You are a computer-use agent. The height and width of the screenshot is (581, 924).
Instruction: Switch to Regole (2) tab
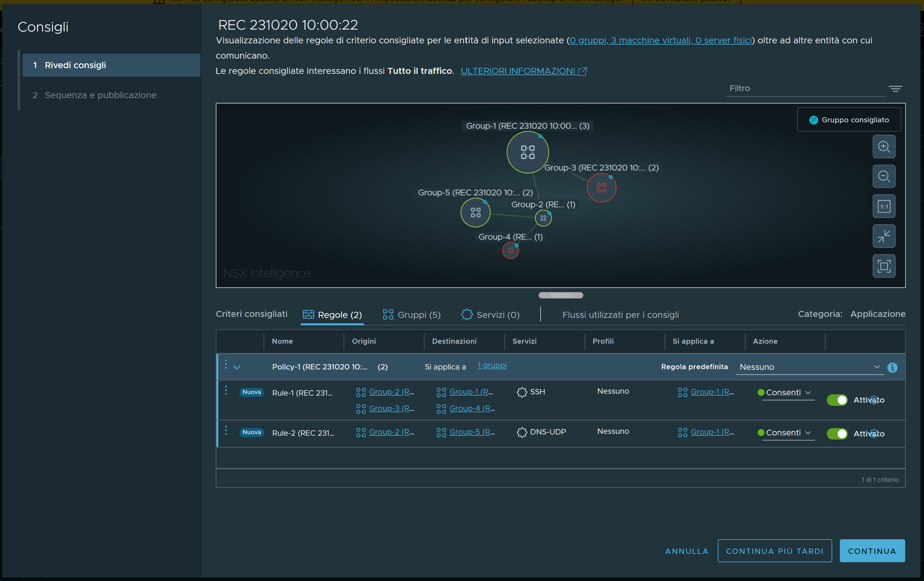tap(332, 315)
